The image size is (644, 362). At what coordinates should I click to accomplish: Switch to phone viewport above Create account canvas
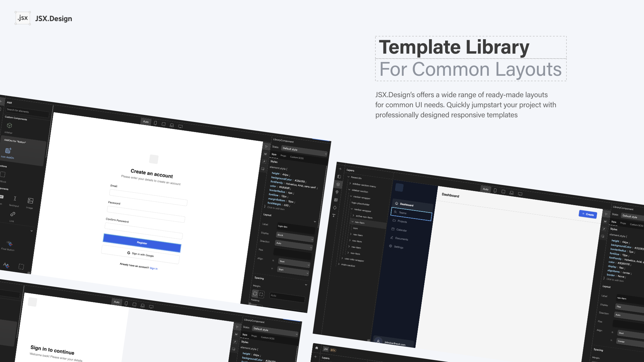pyautogui.click(x=155, y=123)
